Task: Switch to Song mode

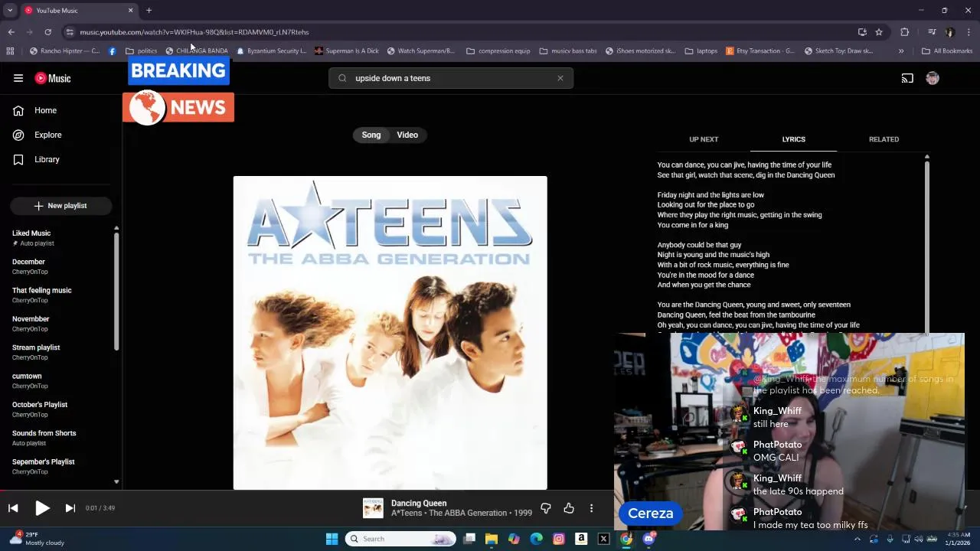Action: (x=371, y=135)
